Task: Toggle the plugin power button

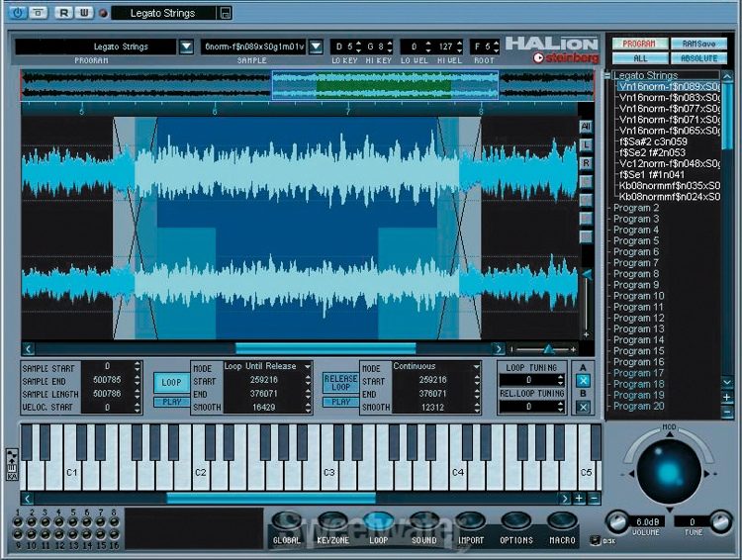Action: tap(17, 13)
